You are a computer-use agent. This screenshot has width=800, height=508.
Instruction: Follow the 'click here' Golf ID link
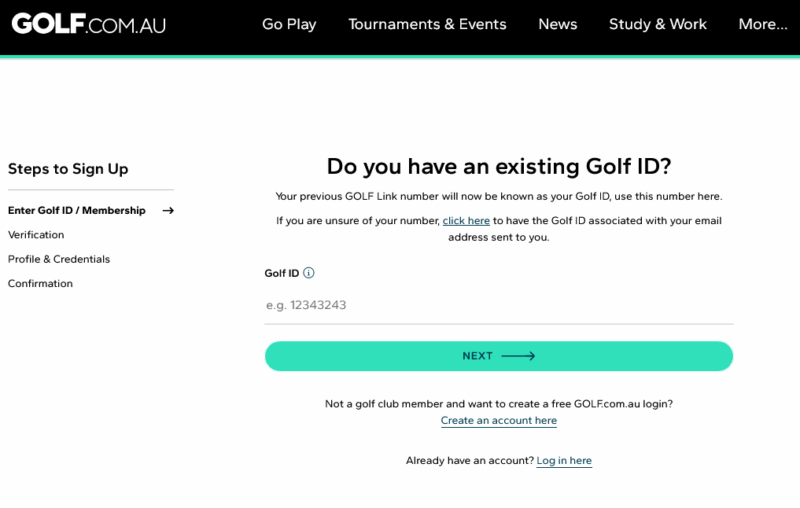pyautogui.click(x=466, y=221)
